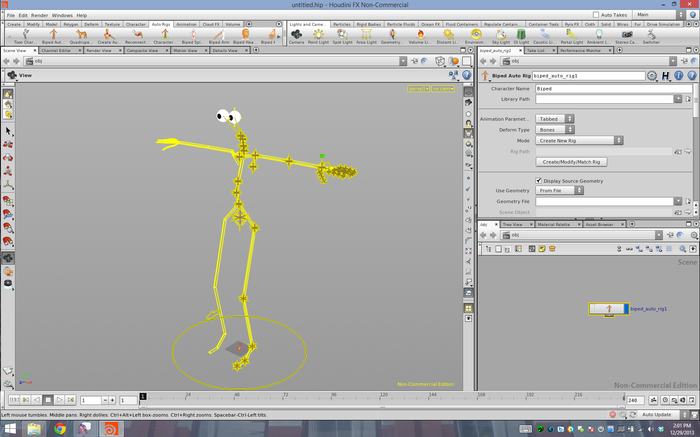Add a GI Light from the shelf
Viewport: 700px width, 437px height.
point(521,36)
